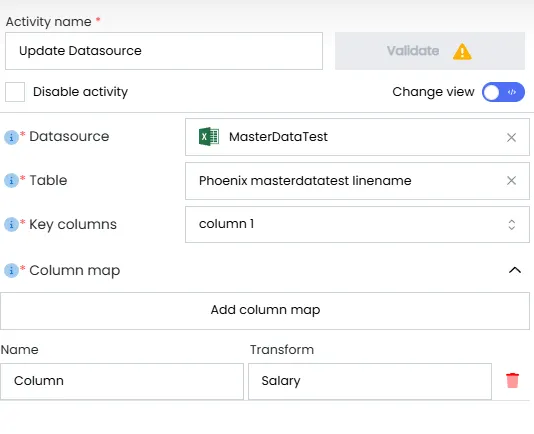Clear the MasterDataTest datasource selection

pyautogui.click(x=511, y=137)
